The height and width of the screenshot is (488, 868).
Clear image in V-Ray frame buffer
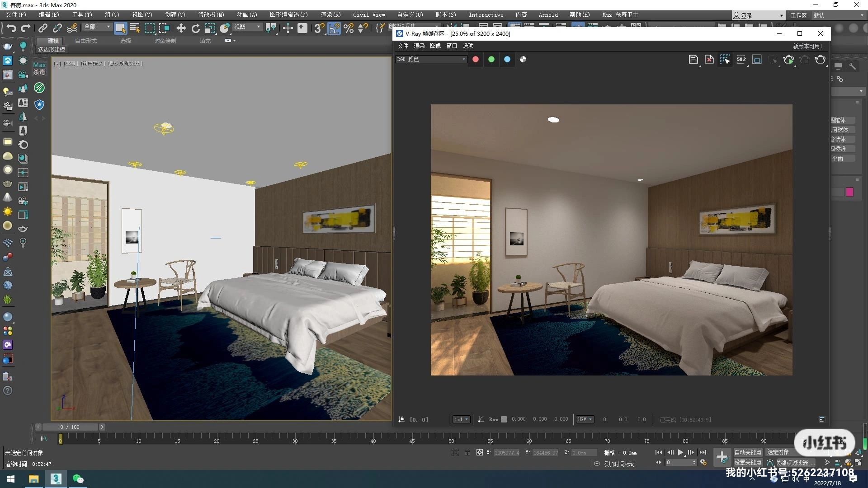(x=709, y=59)
